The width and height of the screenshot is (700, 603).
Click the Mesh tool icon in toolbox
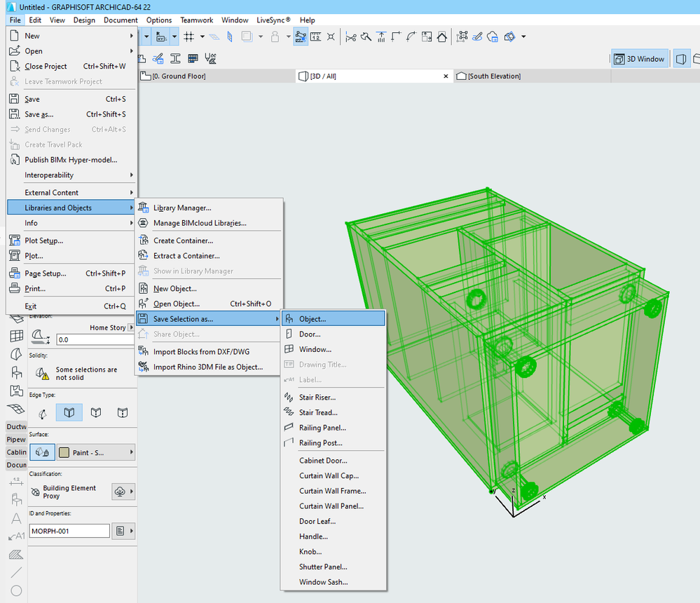pyautogui.click(x=15, y=409)
